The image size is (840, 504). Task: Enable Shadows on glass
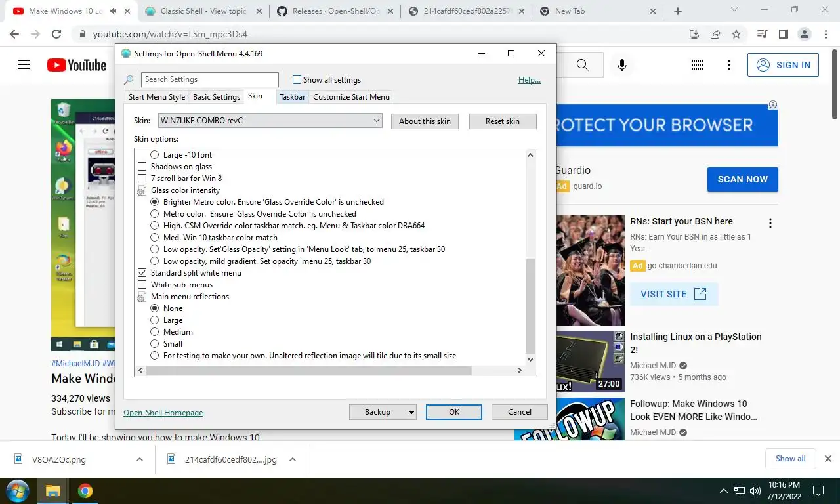[142, 167]
